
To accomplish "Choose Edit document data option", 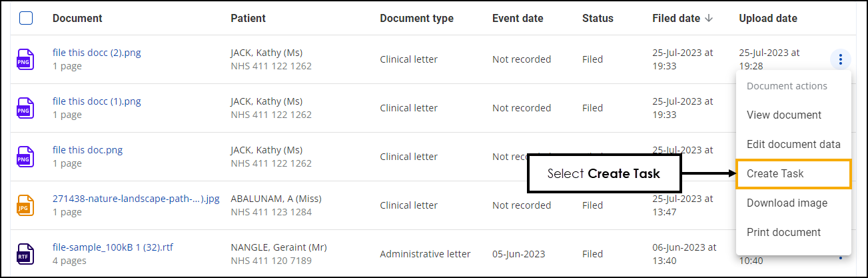I will coord(793,144).
